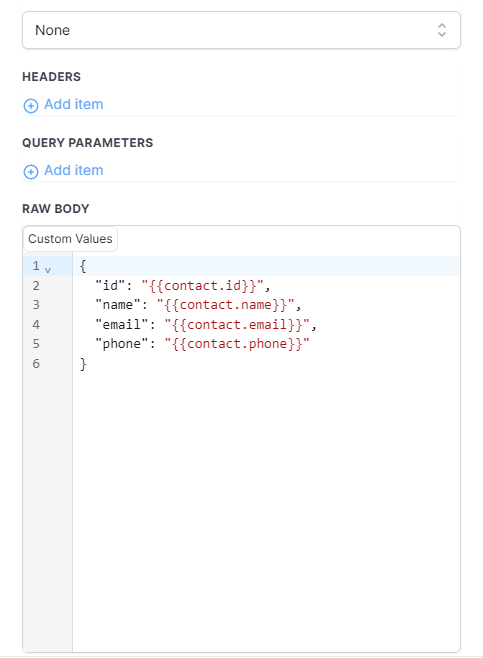Image resolution: width=483 pixels, height=658 pixels.
Task: Click the plus icon under QUERY PARAMETERS
Action: (31, 172)
